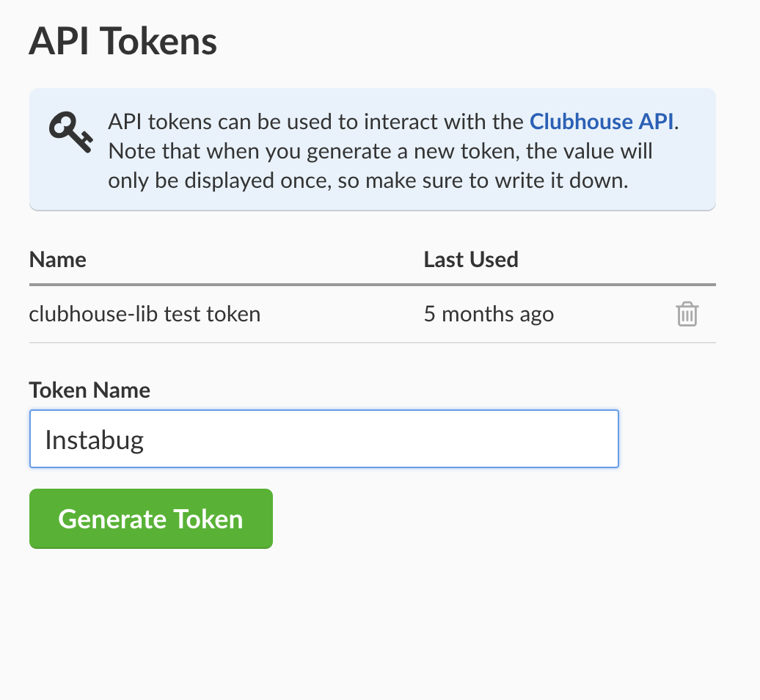Click the word 'Tokens' in the page title
Image resolution: width=760 pixels, height=700 pixels.
pos(159,41)
